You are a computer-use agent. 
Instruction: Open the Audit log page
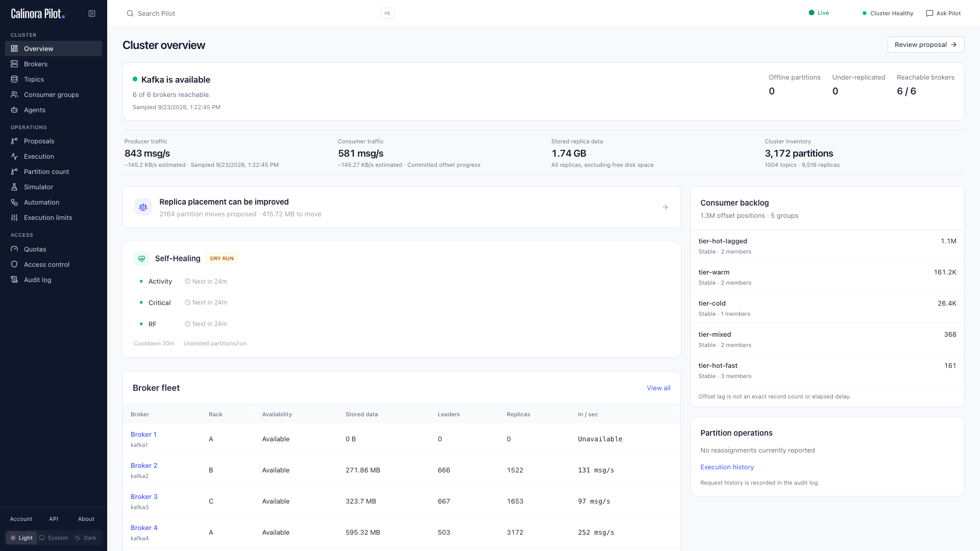(x=54, y=280)
